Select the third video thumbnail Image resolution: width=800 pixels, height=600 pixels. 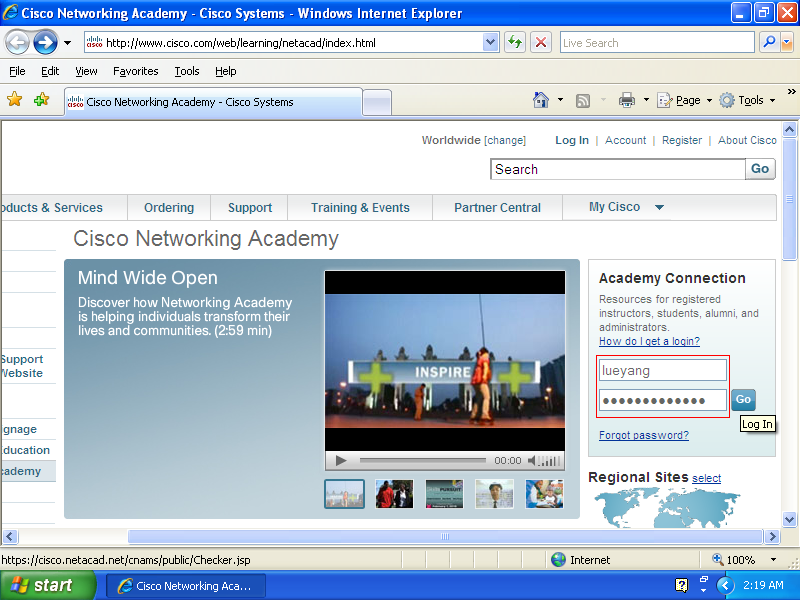click(444, 494)
